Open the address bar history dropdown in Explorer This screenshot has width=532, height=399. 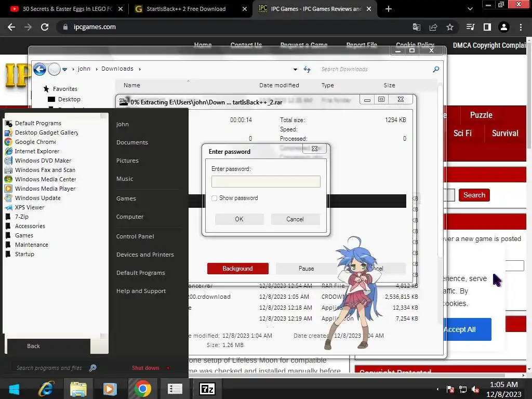(295, 69)
